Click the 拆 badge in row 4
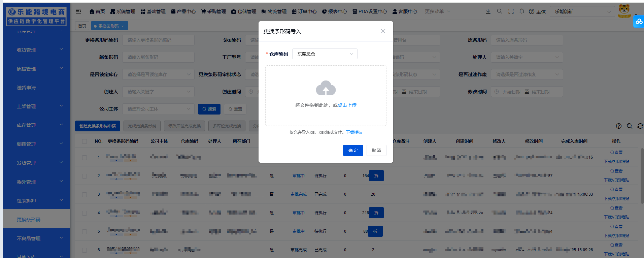 (x=376, y=213)
